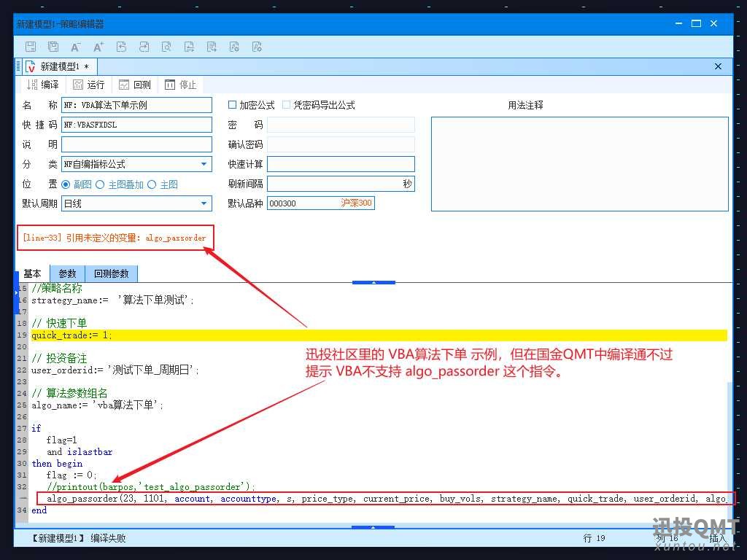The width and height of the screenshot is (747, 560).
Task: Click the Find (magnifier document) icon
Action: point(166,47)
